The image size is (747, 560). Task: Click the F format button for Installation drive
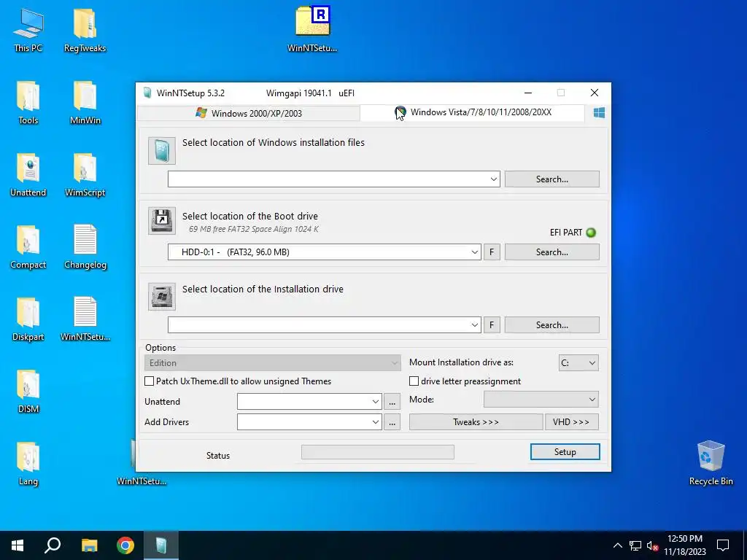pos(492,324)
